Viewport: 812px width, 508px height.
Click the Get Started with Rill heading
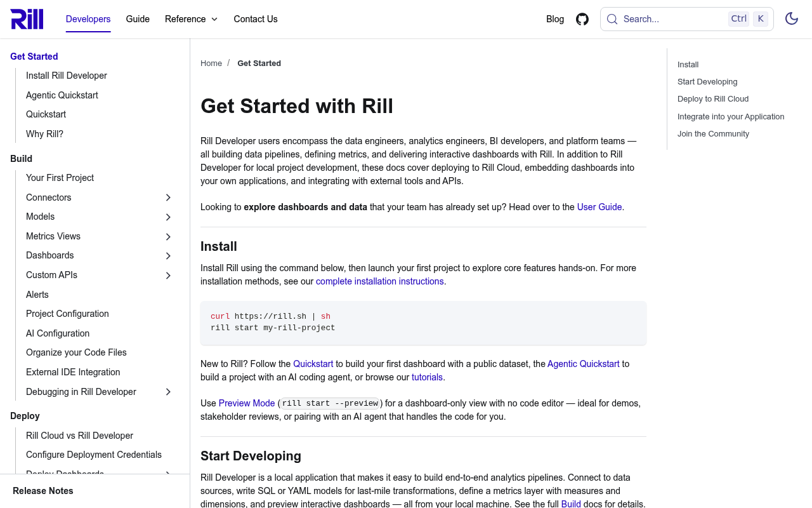pyautogui.click(x=297, y=106)
